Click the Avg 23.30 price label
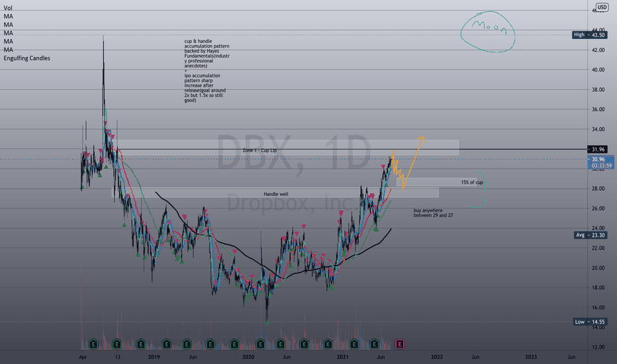The width and height of the screenshot is (617, 364). [x=590, y=235]
